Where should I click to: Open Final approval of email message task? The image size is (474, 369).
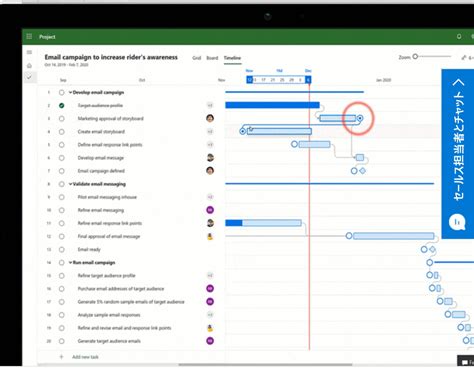coord(109,236)
